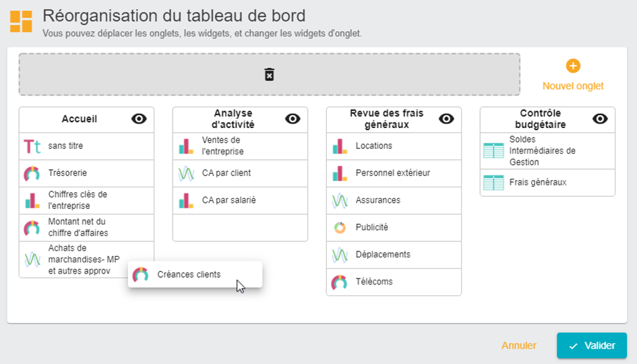This screenshot has width=637, height=364.
Task: Toggle visibility eye of Contrôle budgétaire
Action: [600, 119]
